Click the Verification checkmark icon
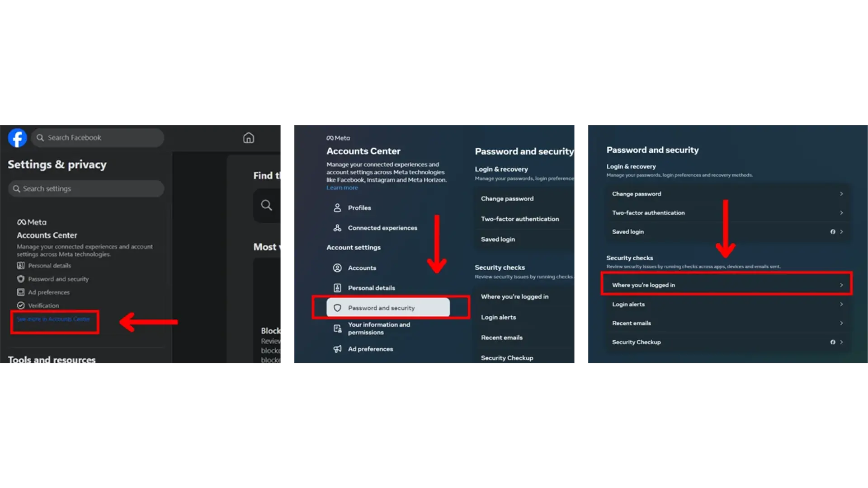Screen dimensions: 868x488 point(21,305)
